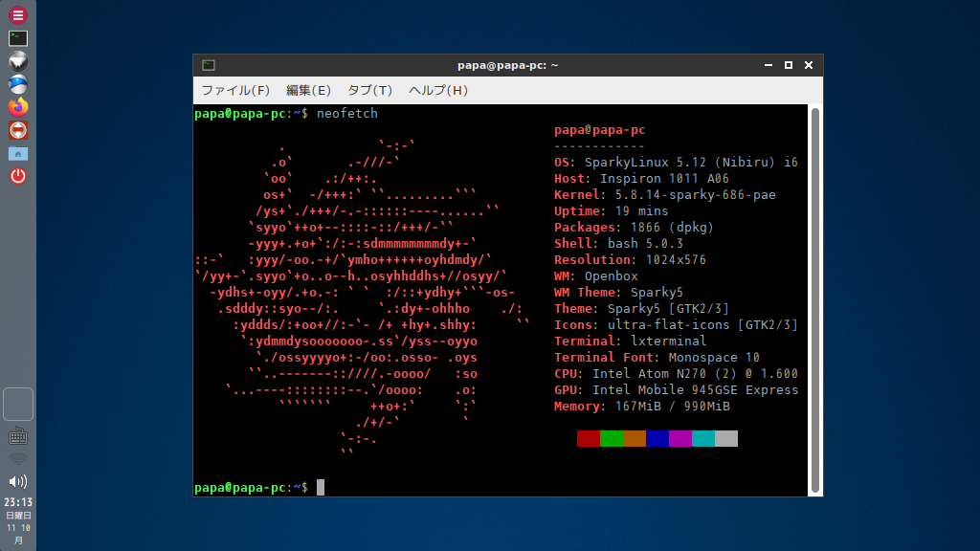Open Firefox from the side panel
980x551 pixels.
coord(18,107)
